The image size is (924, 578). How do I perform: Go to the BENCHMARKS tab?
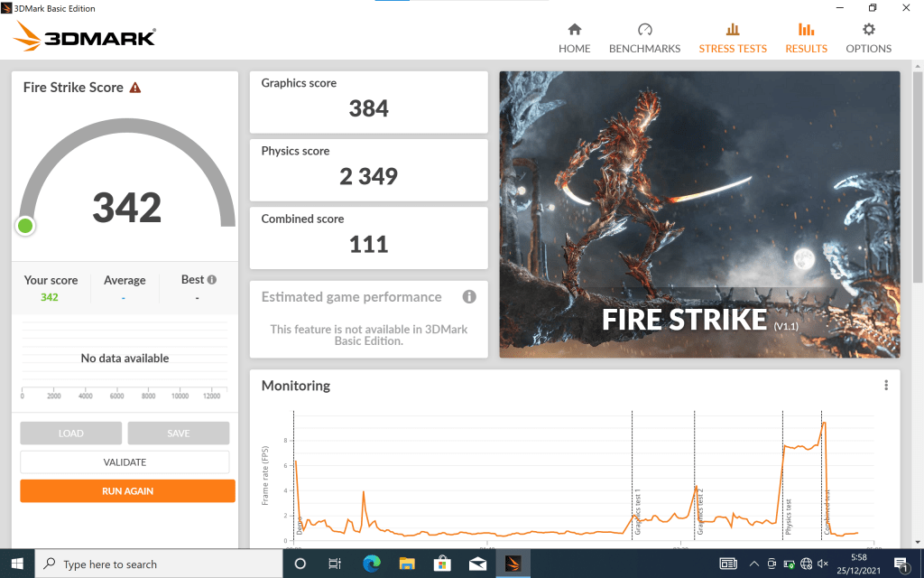(x=644, y=38)
